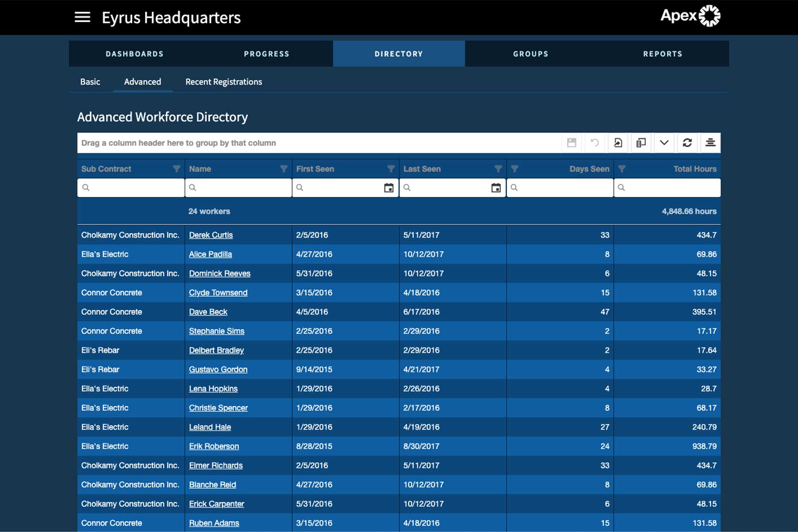
Task: Toggle the Sub Contract column filter funnel
Action: 176,168
